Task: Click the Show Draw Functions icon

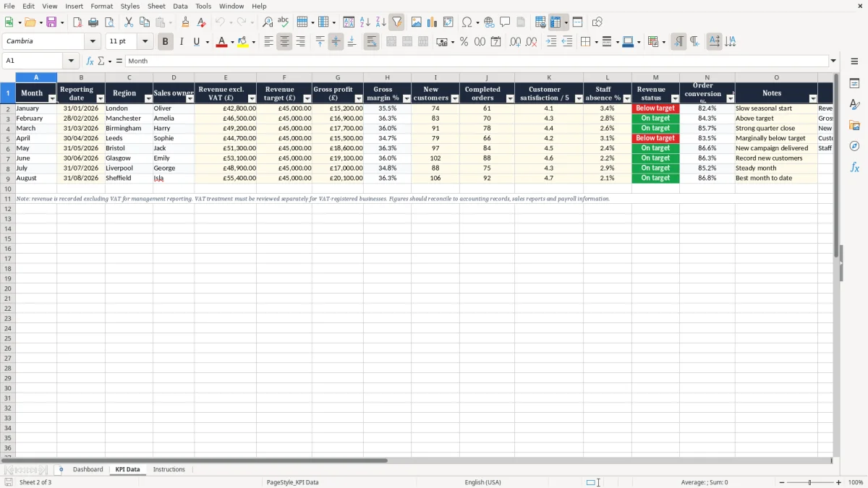Action: 597,22
